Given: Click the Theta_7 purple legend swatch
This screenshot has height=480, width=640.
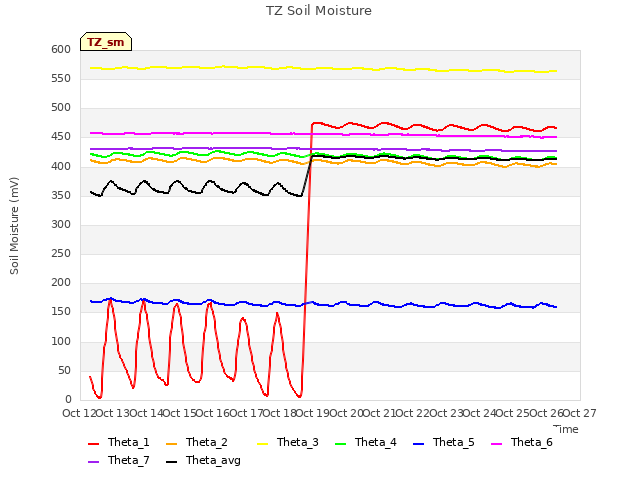Looking at the screenshot, I should tap(93, 462).
